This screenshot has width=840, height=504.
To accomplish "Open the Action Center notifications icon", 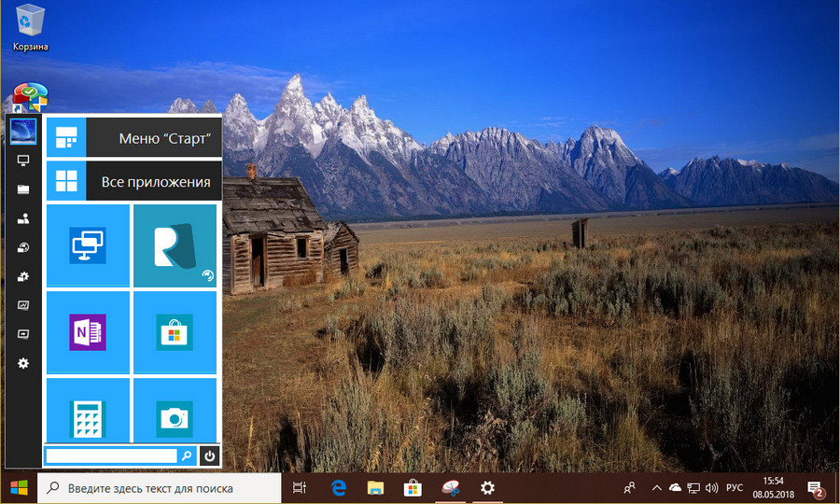I will coord(817,488).
